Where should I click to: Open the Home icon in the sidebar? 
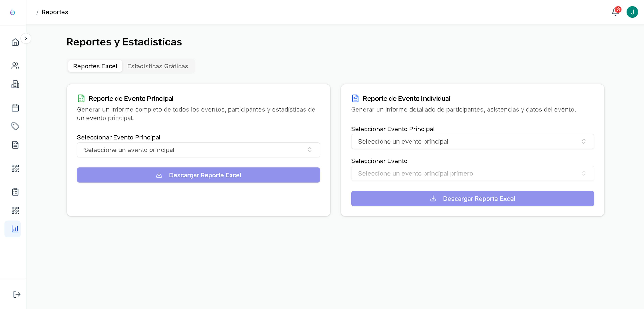(x=15, y=42)
